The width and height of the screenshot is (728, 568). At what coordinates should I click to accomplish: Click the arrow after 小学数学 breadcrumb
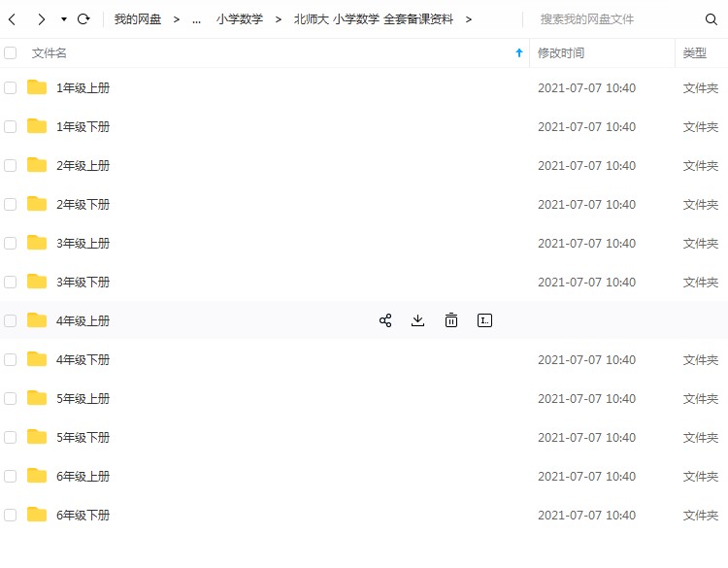[x=279, y=19]
